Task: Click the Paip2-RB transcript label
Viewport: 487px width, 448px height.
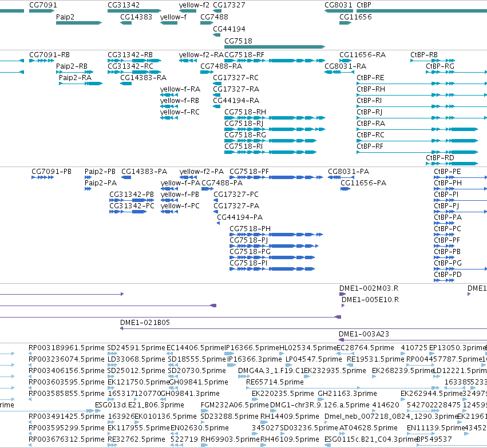Action: [x=72, y=66]
